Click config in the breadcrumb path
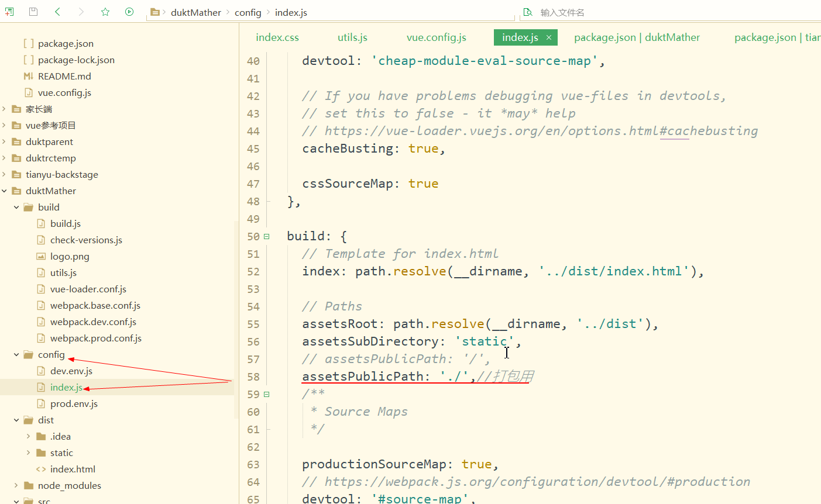 point(248,12)
